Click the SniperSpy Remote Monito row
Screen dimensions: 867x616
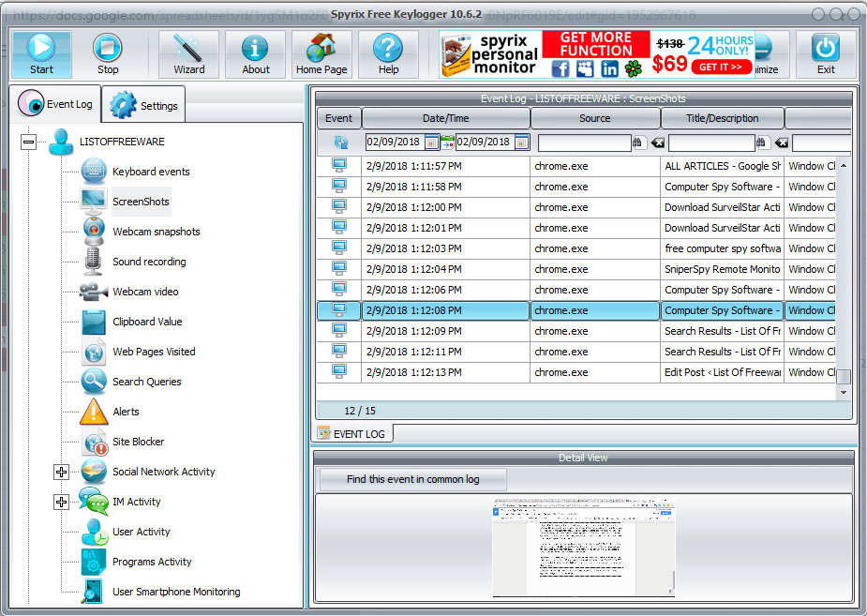click(576, 269)
